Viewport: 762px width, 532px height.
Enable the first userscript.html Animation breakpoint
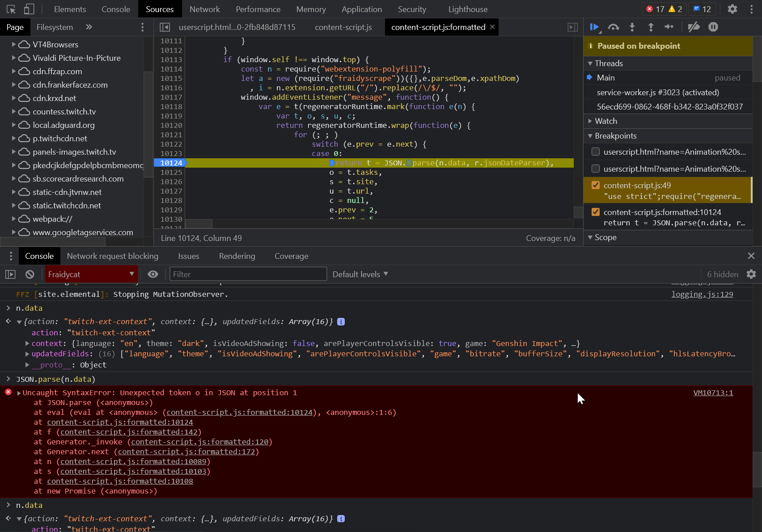tap(596, 152)
